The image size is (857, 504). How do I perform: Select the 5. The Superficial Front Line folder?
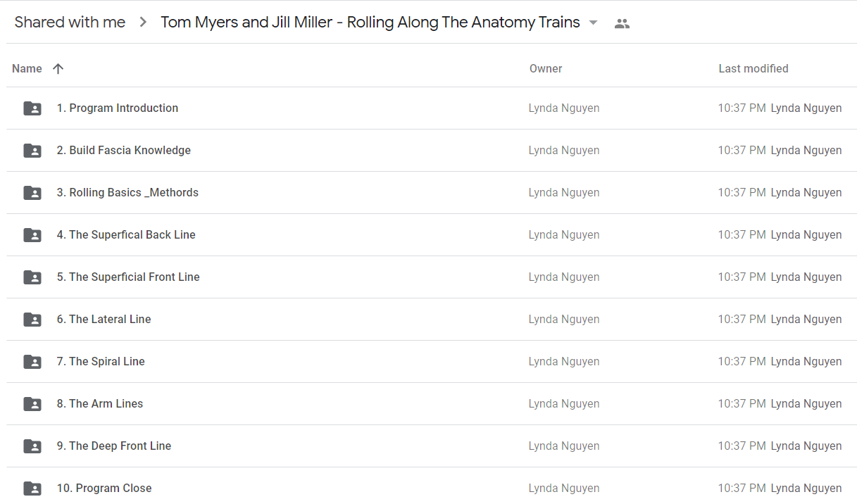[x=128, y=277]
